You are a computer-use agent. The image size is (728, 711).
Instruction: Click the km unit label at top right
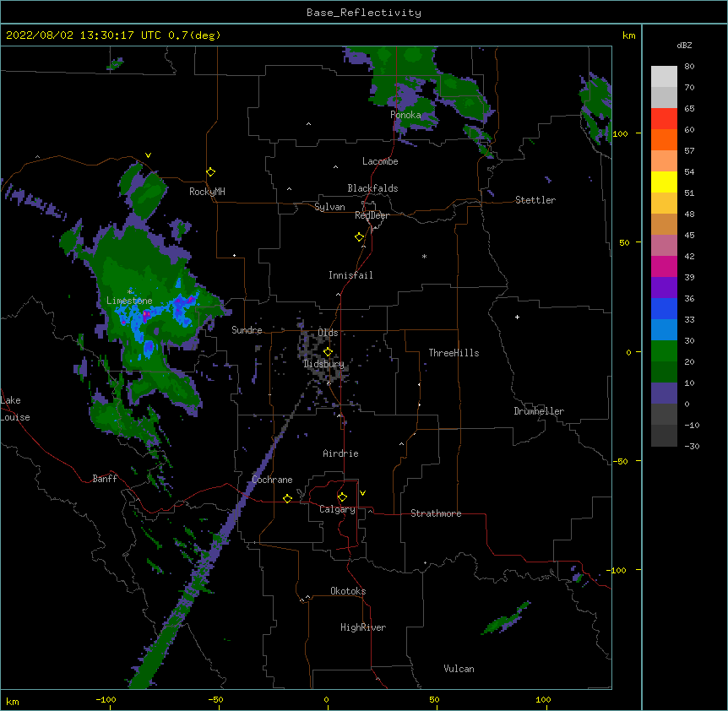(628, 35)
